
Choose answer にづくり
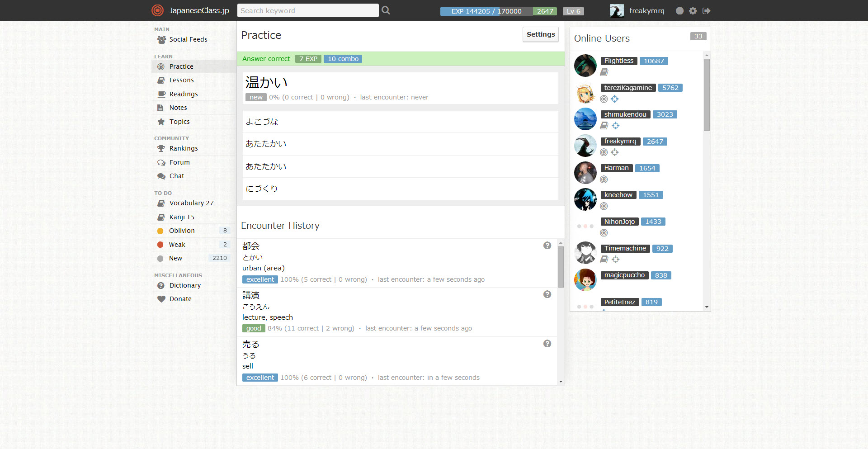click(x=400, y=189)
